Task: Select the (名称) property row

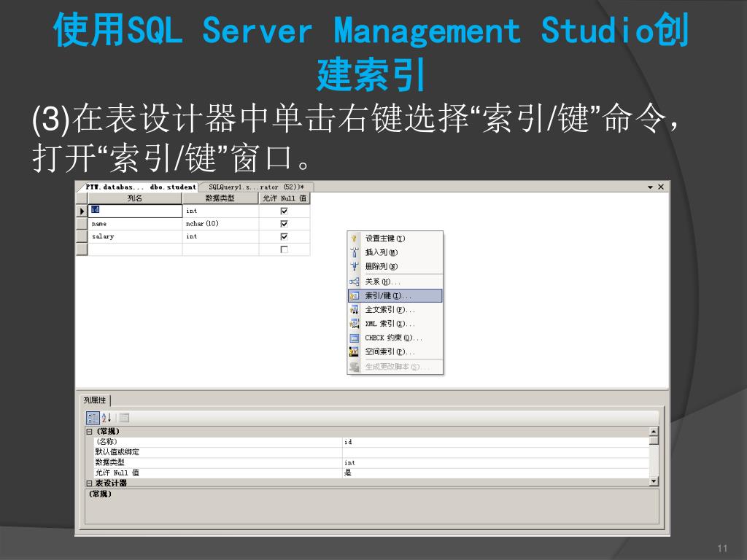Action: (371, 442)
